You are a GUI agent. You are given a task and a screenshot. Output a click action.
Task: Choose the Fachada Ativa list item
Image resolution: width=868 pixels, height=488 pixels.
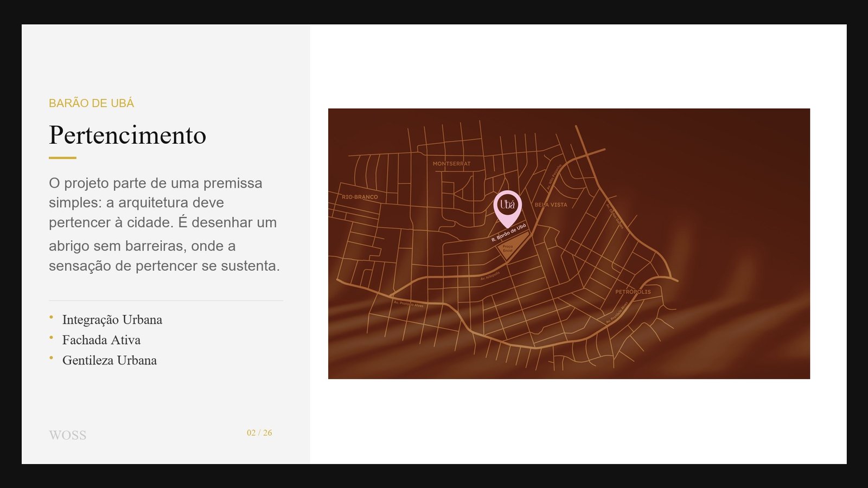101,340
